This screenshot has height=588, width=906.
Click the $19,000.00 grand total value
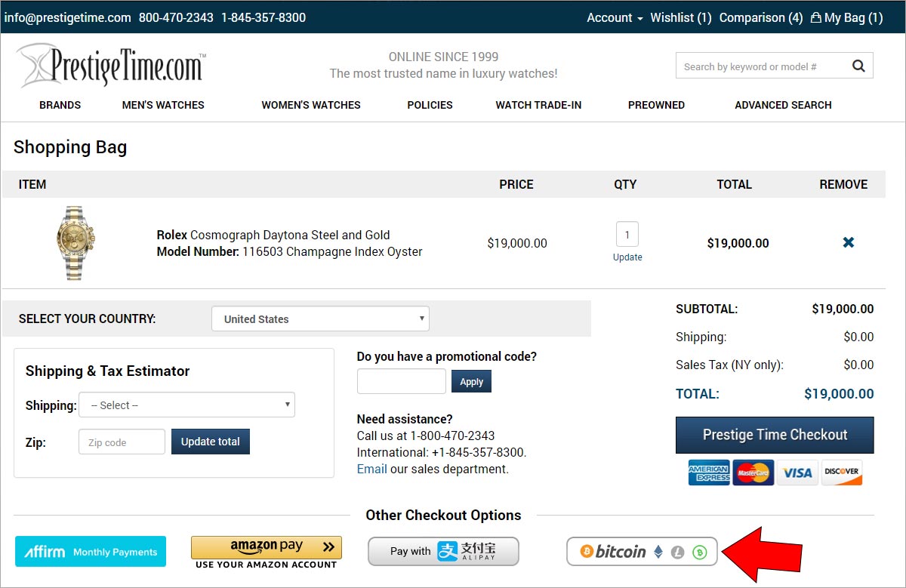coord(839,393)
